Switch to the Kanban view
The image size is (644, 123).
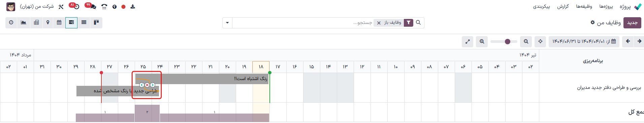96,23
